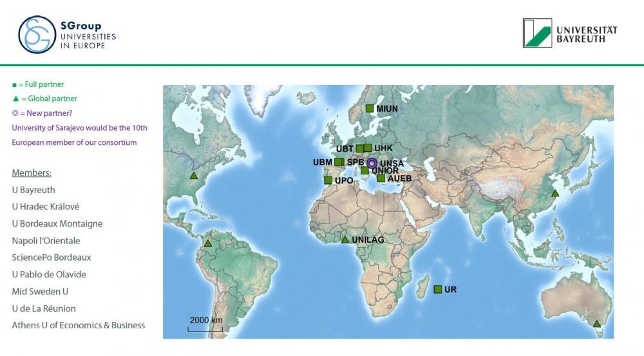The height and width of the screenshot is (356, 644).
Task: Click the UBM square marker in France
Action: [338, 162]
